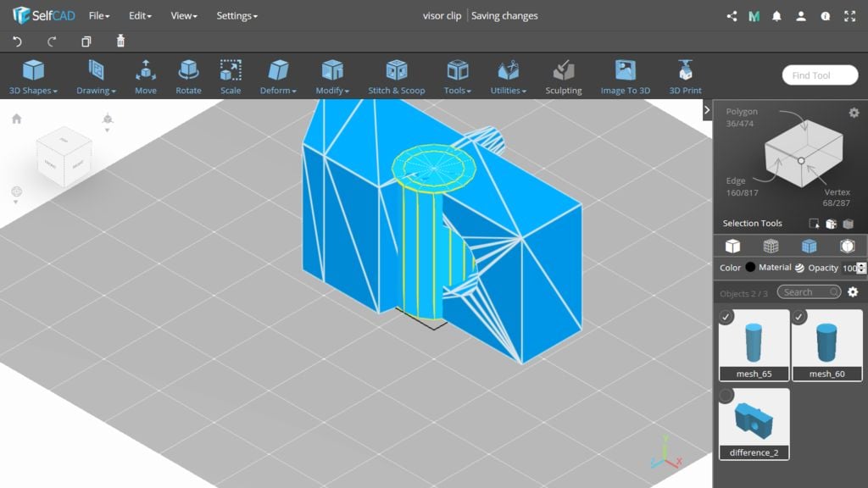Pick the black Color swatch
The height and width of the screenshot is (488, 868).
point(750,268)
